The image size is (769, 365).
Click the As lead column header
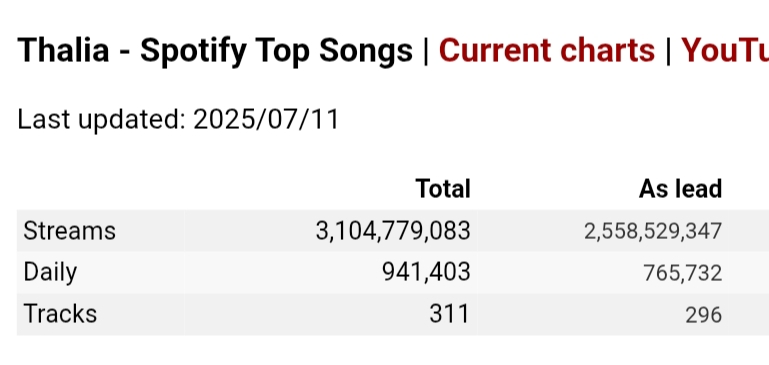681,188
